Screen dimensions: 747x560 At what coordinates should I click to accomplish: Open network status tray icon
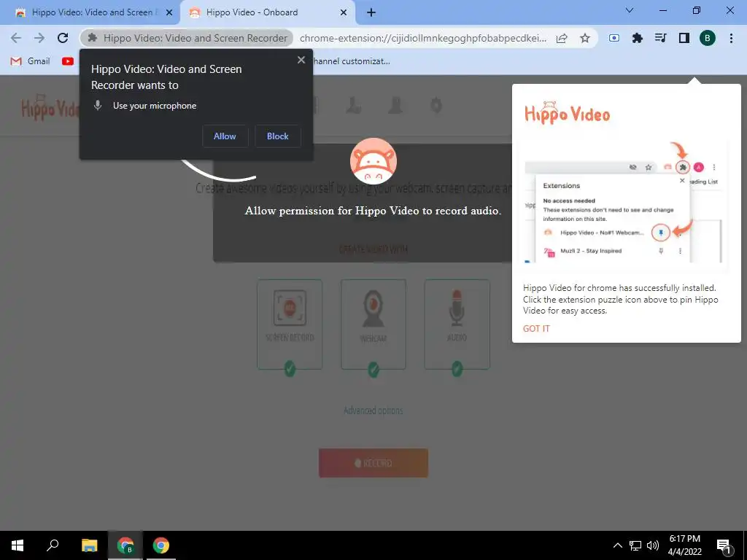click(x=635, y=545)
